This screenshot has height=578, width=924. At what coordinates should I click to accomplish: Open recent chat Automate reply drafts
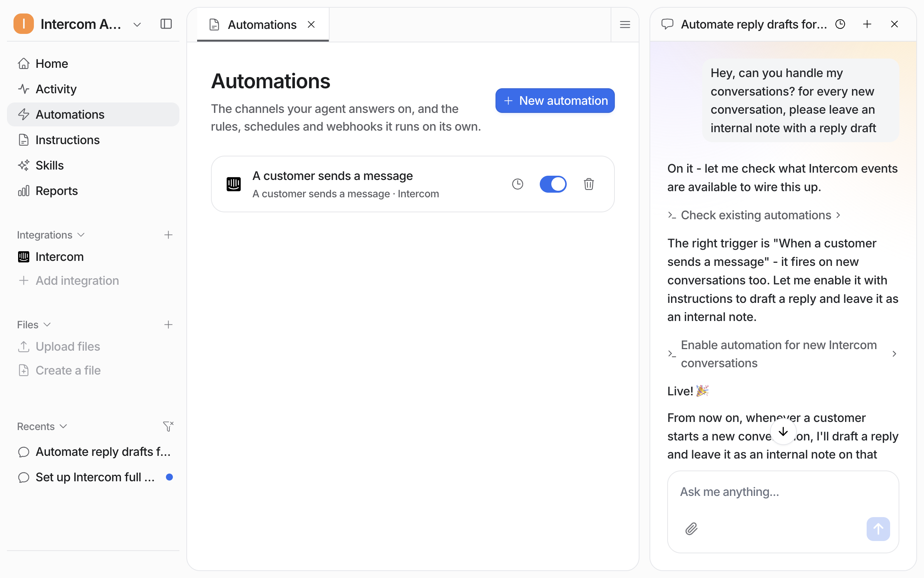[93, 452]
